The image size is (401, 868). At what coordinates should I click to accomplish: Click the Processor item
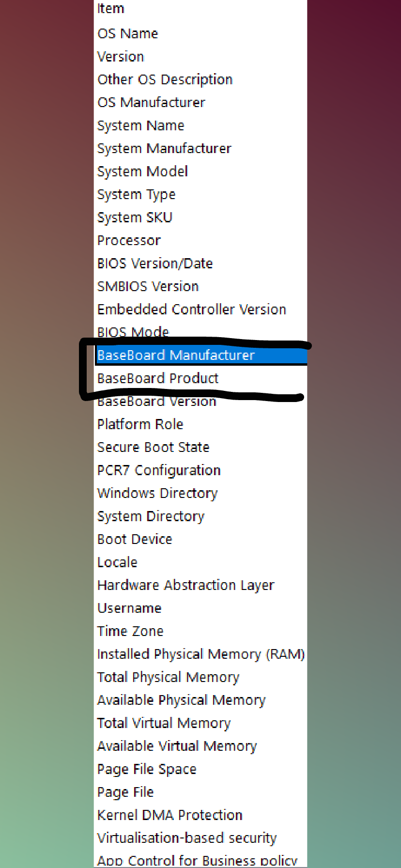click(x=200, y=240)
